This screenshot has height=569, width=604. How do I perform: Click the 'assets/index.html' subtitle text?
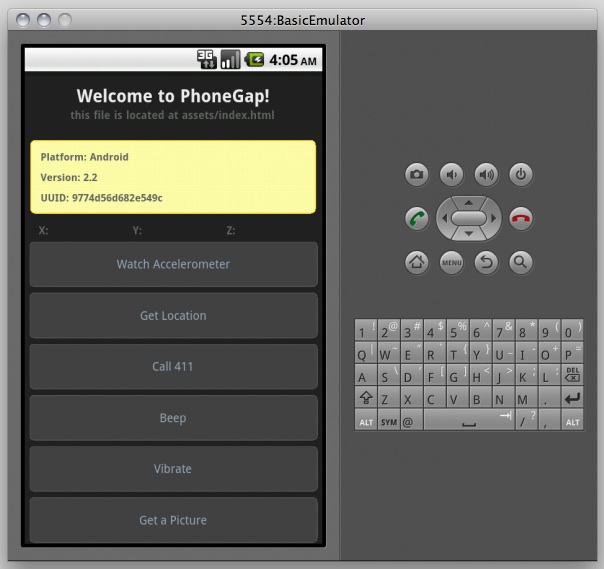click(x=228, y=115)
